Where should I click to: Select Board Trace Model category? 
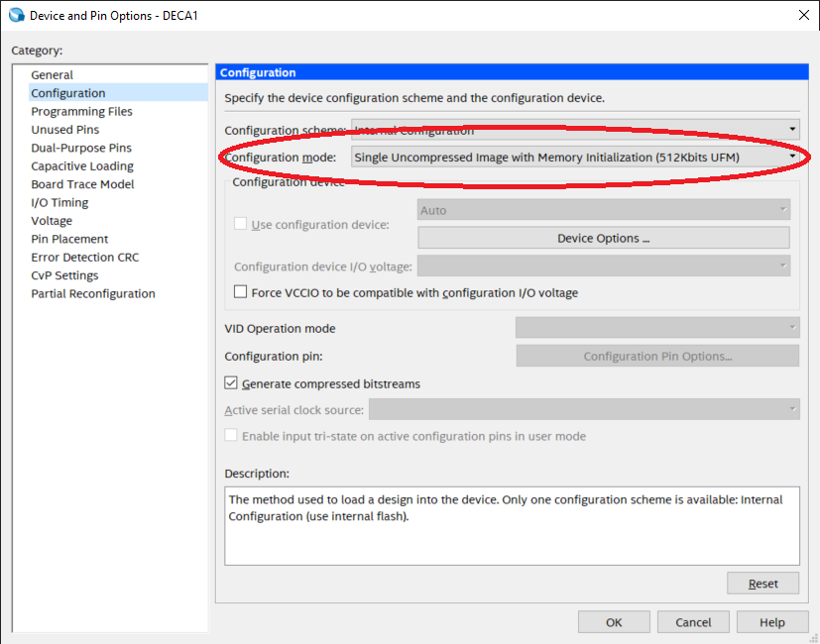click(82, 184)
